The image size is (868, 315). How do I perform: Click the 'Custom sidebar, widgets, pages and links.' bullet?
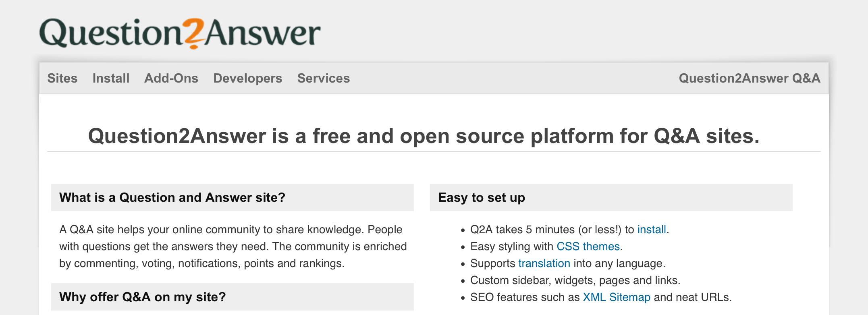[575, 280]
